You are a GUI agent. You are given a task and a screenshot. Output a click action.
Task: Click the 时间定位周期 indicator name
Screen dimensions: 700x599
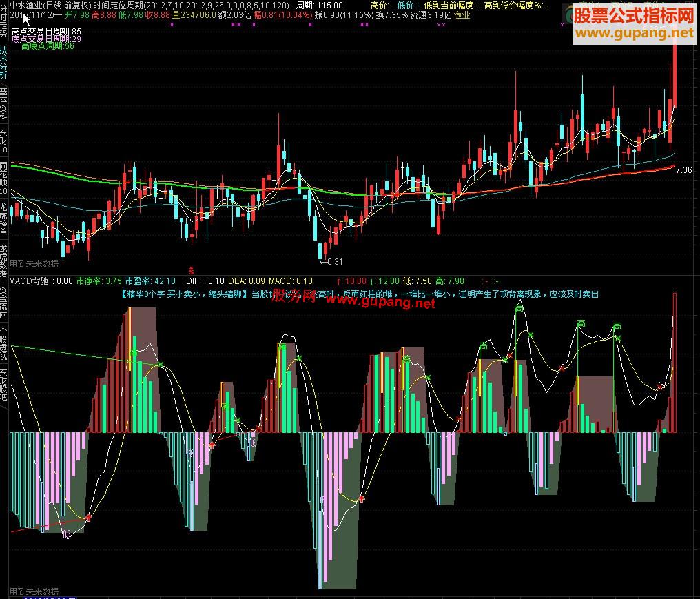point(119,6)
